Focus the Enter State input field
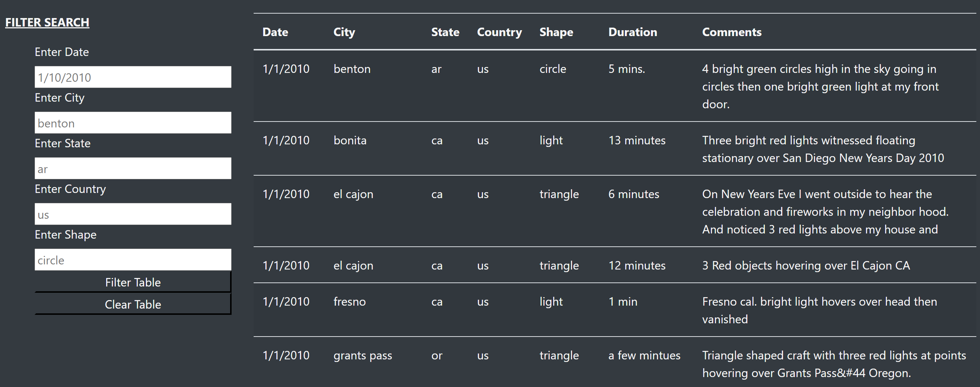This screenshot has width=980, height=387. click(x=133, y=168)
